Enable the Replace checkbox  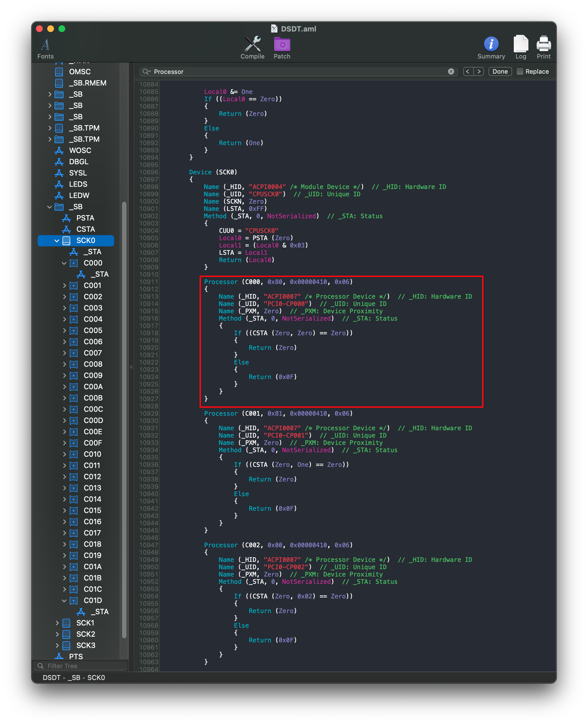coord(520,71)
